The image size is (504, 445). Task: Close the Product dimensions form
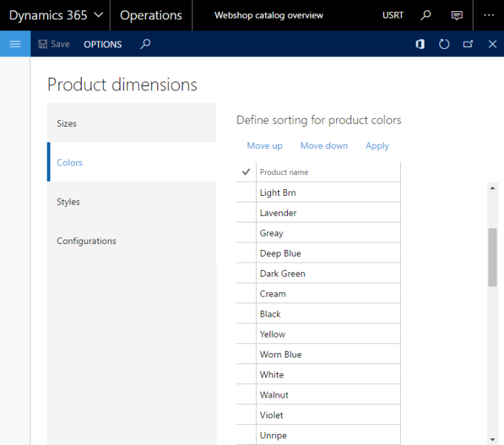(492, 44)
